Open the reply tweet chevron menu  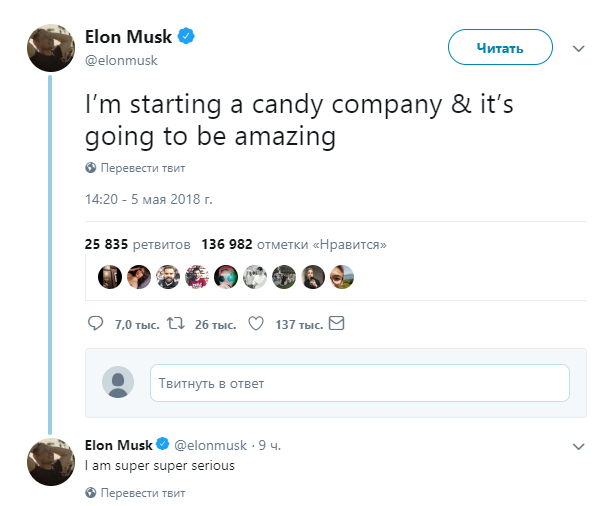pos(578,445)
